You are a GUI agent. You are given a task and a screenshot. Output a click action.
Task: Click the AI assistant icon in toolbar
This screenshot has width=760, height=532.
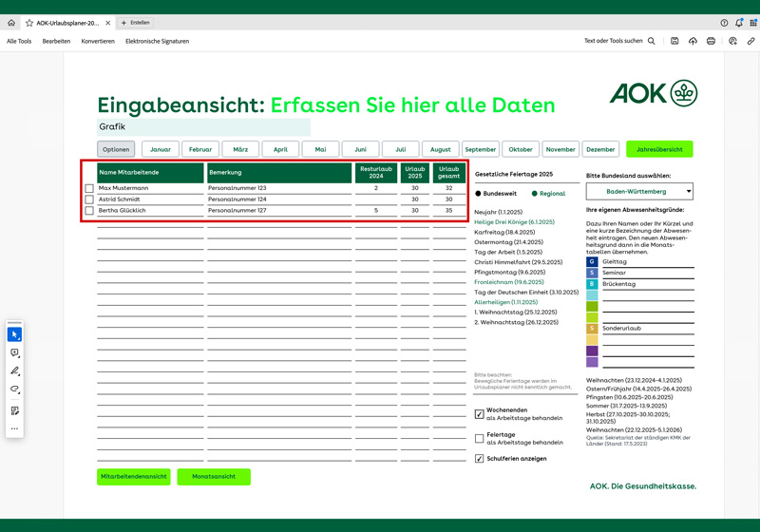732,41
